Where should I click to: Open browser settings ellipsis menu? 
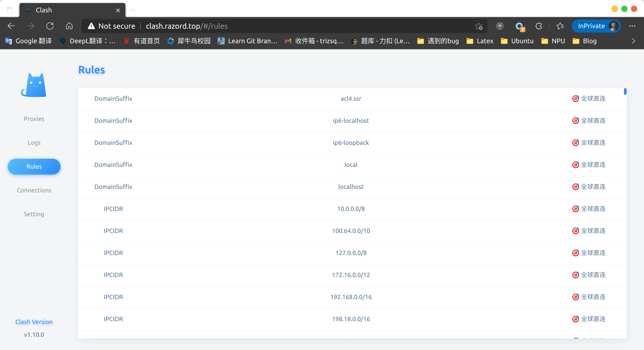point(632,26)
